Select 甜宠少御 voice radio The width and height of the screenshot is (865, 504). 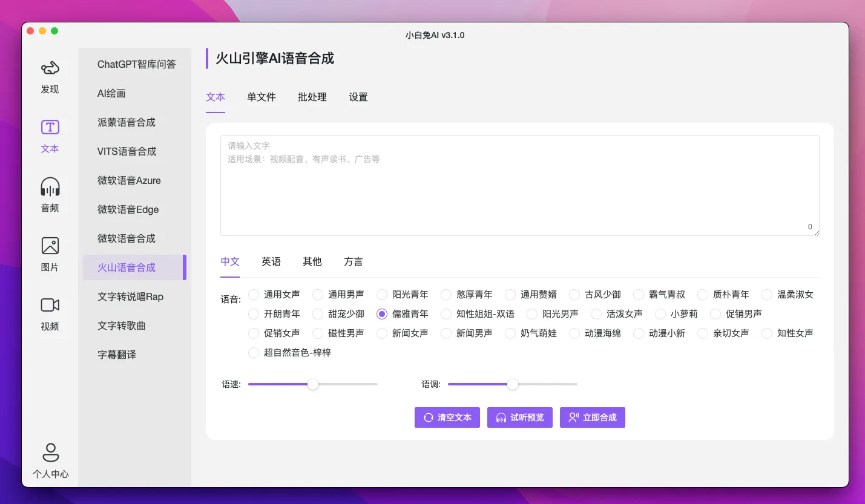point(318,314)
